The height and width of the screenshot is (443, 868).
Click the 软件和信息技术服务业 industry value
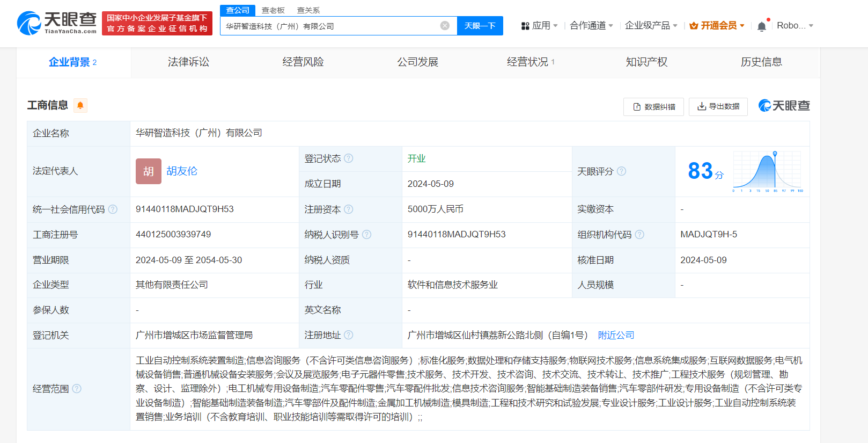click(453, 285)
